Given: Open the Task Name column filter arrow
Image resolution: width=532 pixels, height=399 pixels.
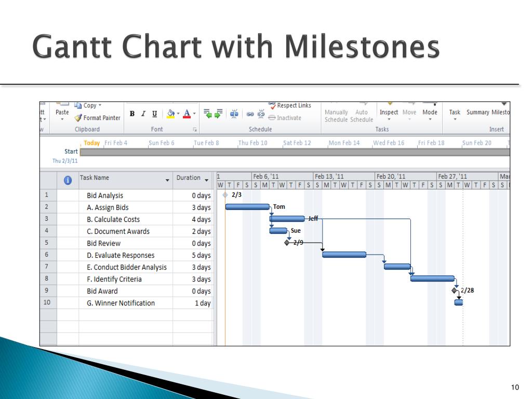Looking at the screenshot, I should point(167,180).
